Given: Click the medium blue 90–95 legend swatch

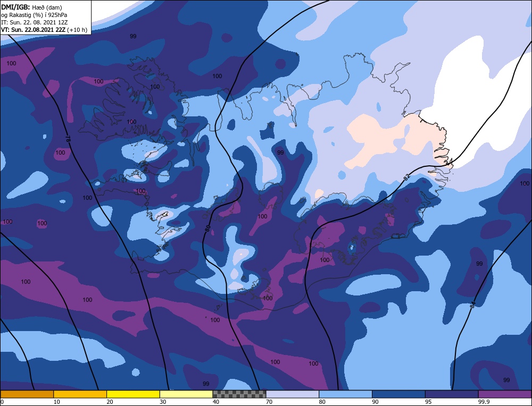Looking at the screenshot, I should (398, 394).
